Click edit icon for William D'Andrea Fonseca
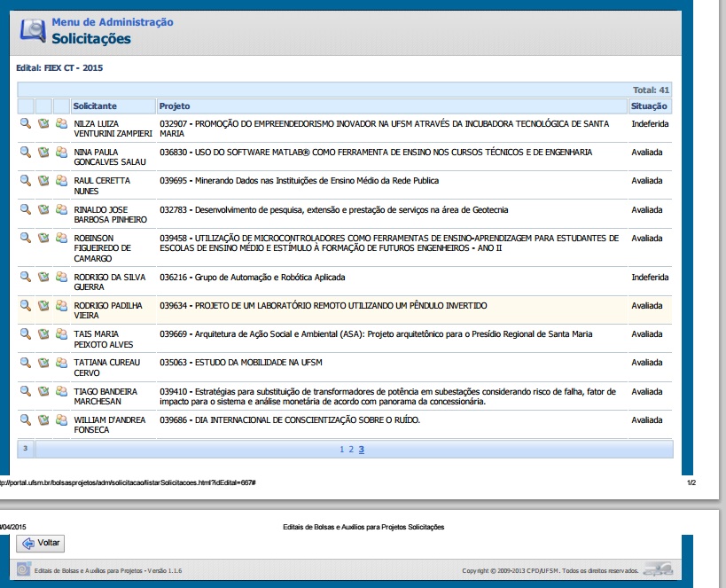Viewport: 726px width, 588px height. [x=43, y=419]
